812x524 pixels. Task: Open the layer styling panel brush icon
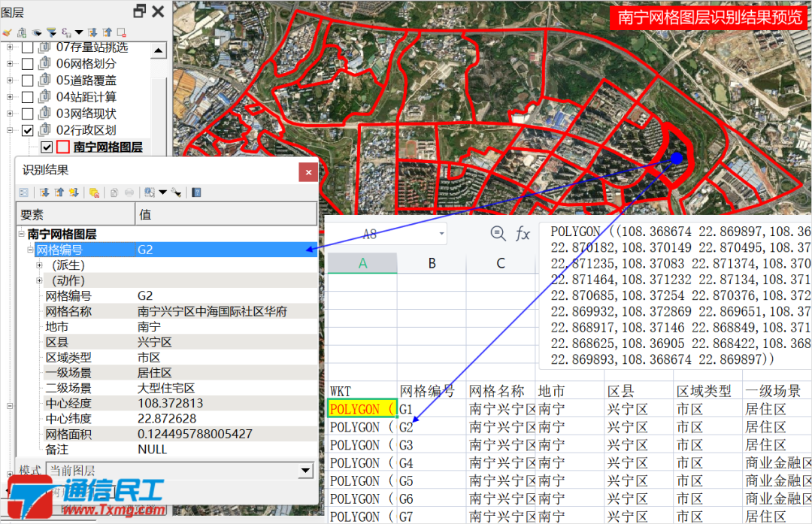7,32
